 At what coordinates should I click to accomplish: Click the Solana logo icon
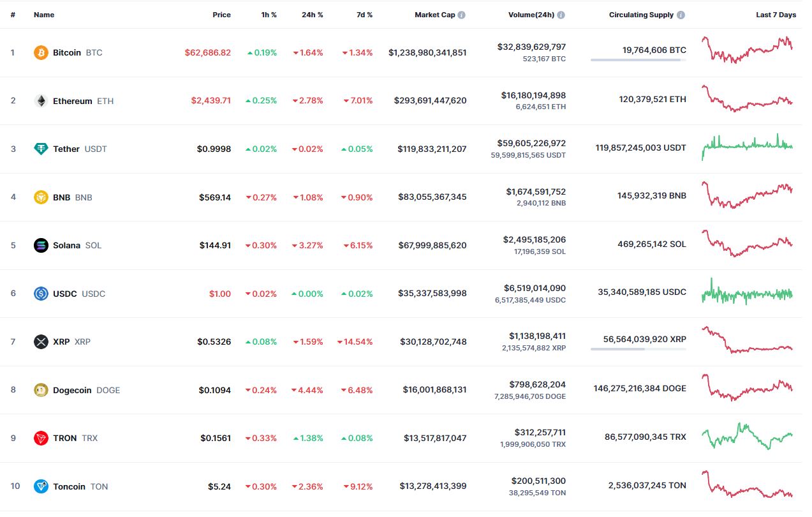click(41, 245)
